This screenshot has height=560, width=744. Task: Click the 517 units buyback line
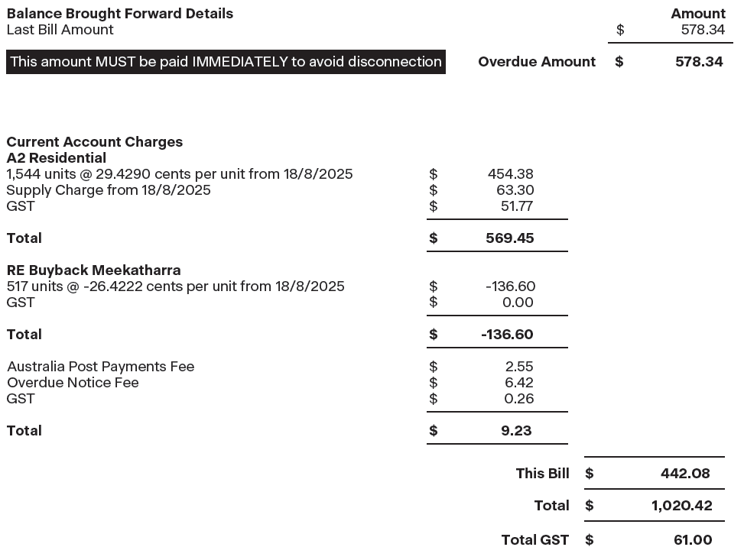click(175, 286)
